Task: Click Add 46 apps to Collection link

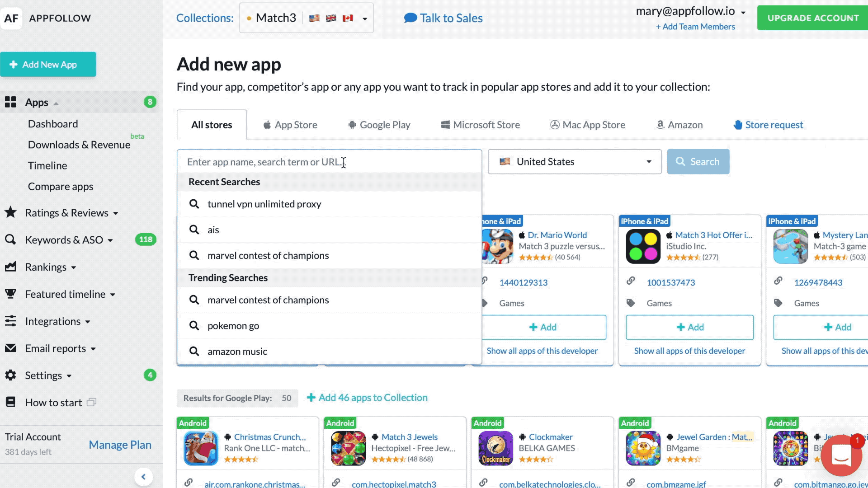Action: tap(367, 398)
